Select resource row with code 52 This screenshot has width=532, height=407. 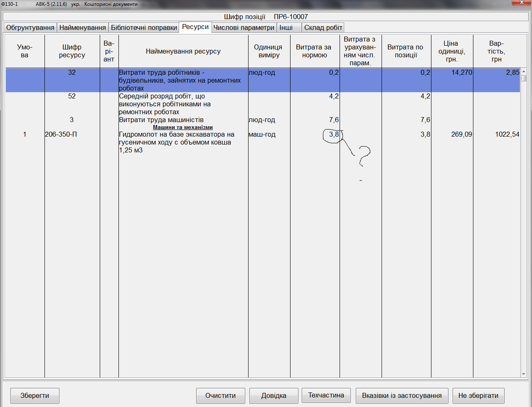(72, 96)
